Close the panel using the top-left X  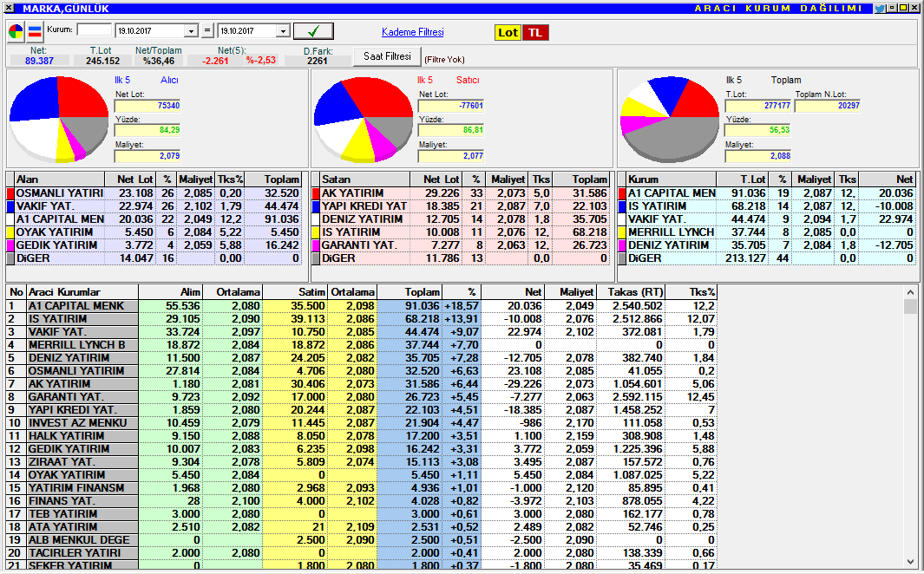(x=9, y=9)
